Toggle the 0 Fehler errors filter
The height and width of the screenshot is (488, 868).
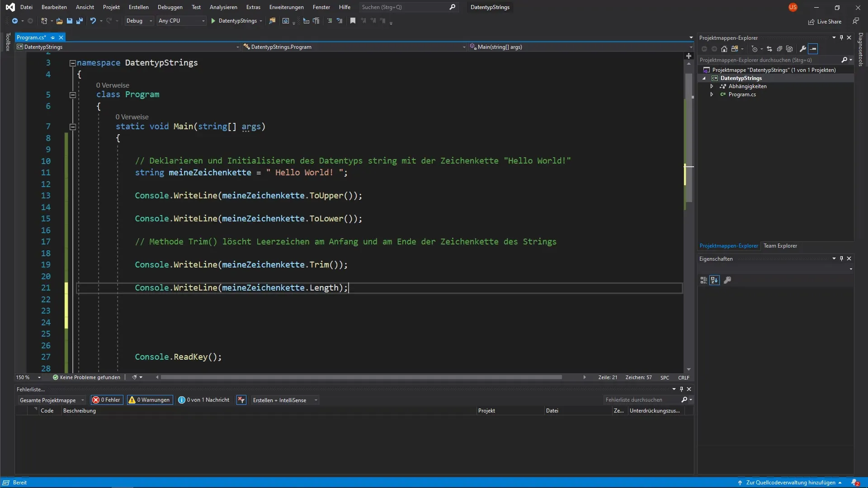(107, 400)
